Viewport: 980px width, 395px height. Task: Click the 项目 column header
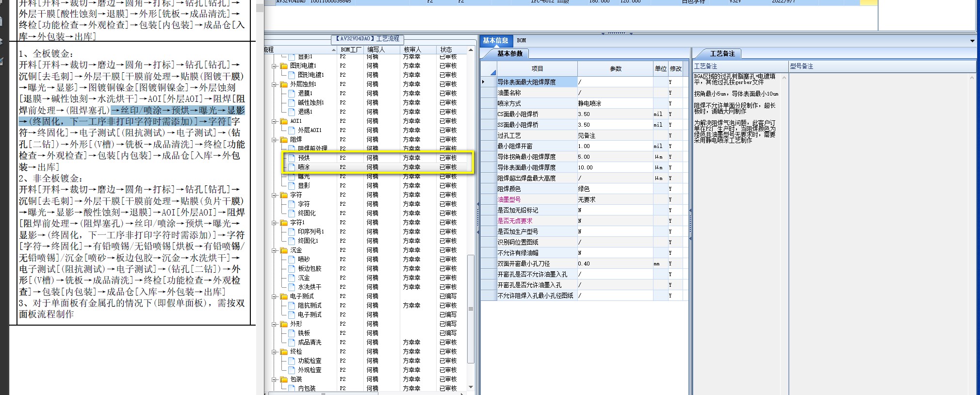[x=537, y=69]
